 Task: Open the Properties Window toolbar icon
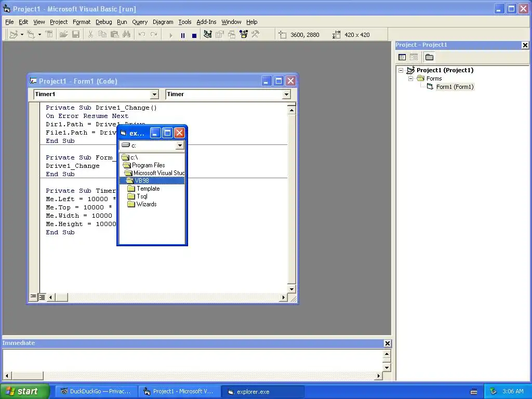click(x=220, y=34)
